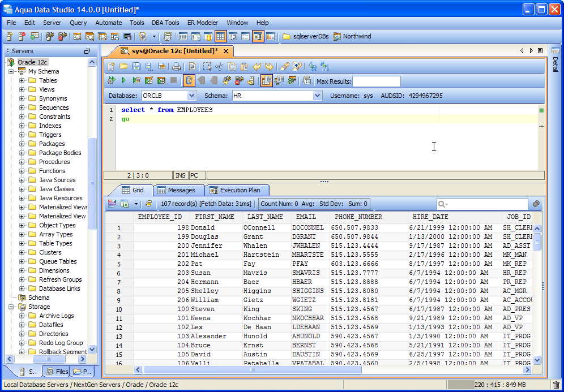Click the Disconnect server plug icon

[x=63, y=36]
